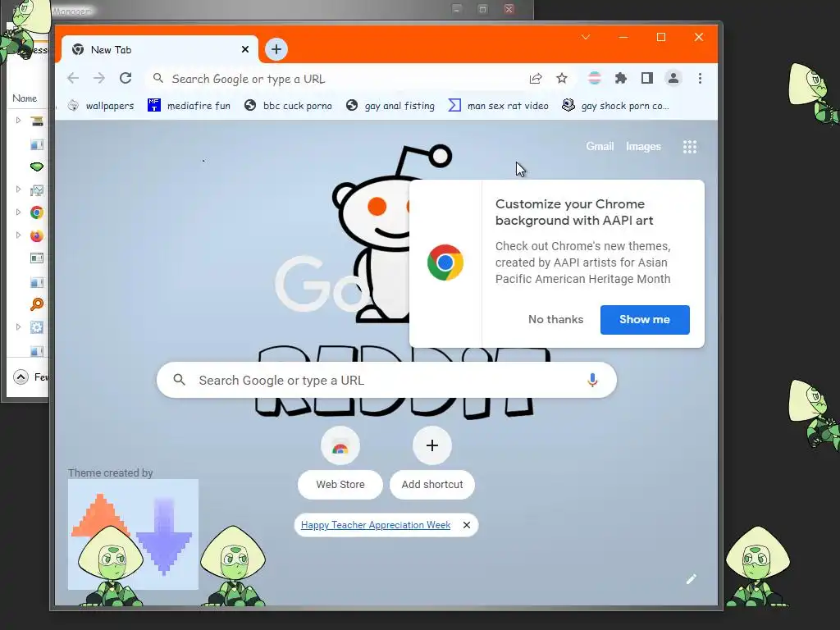Open the mediafire fun bookmark
Screen dimensions: 840x630
tap(189, 106)
